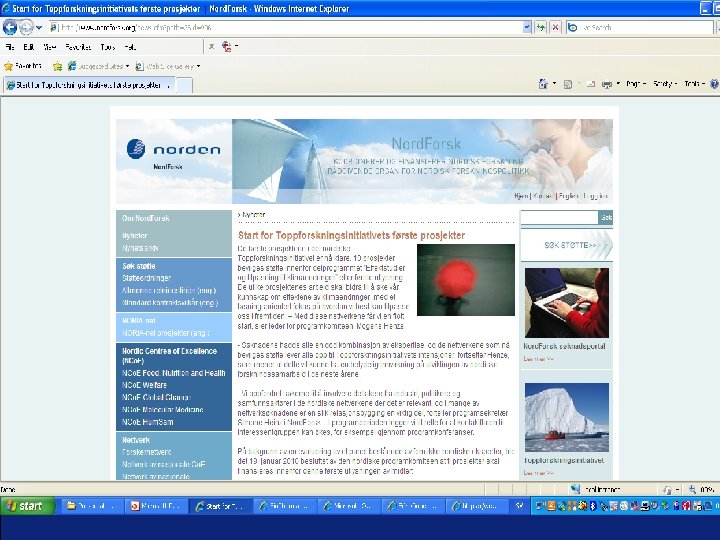Open the command bar Tools menu

click(x=694, y=84)
